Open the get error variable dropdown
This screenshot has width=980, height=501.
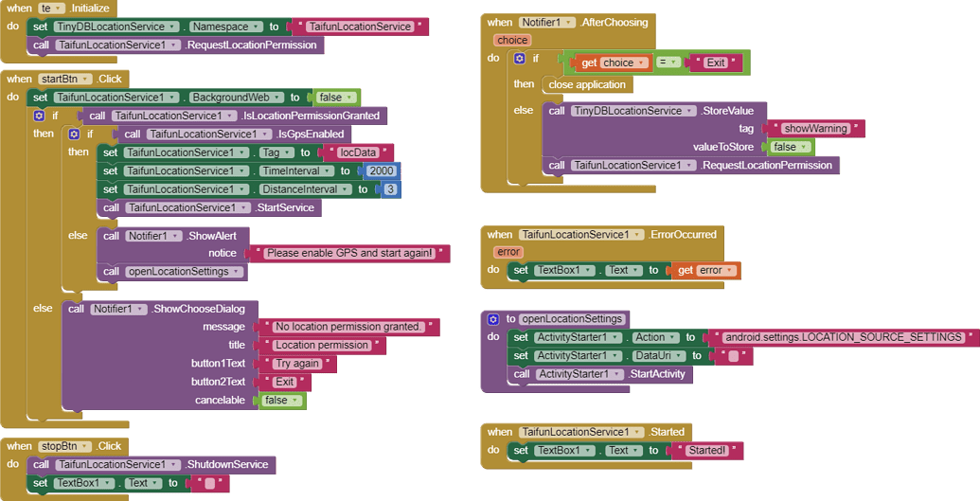(x=716, y=270)
